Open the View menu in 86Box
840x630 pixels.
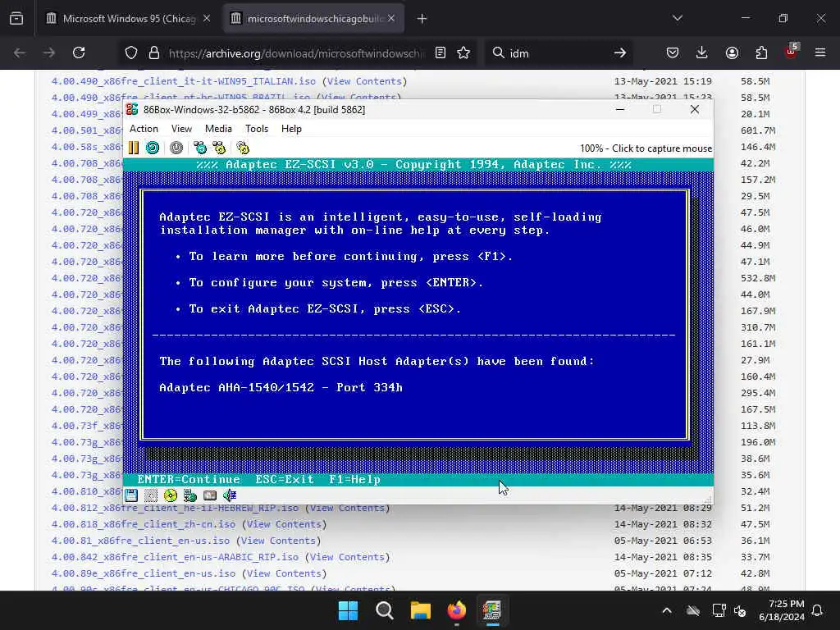[x=181, y=129]
